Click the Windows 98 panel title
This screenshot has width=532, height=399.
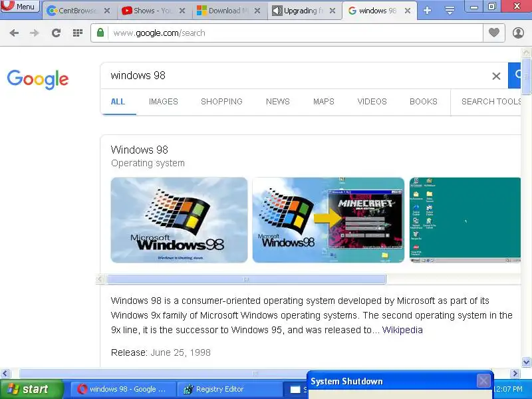coord(140,150)
